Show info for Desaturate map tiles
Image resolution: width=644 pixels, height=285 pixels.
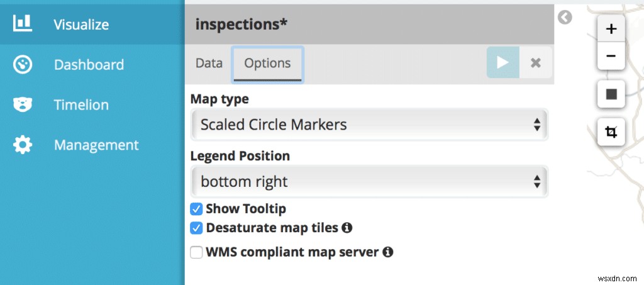pos(347,228)
